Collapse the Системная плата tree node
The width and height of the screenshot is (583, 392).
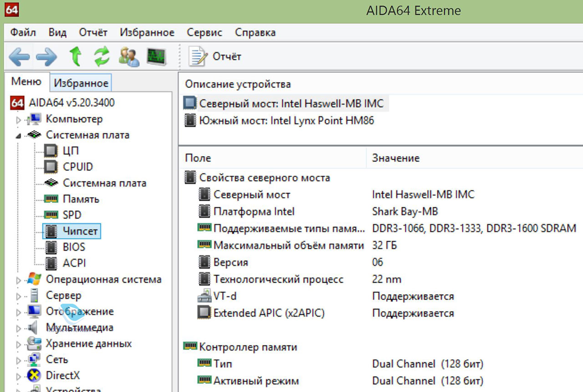tap(19, 136)
